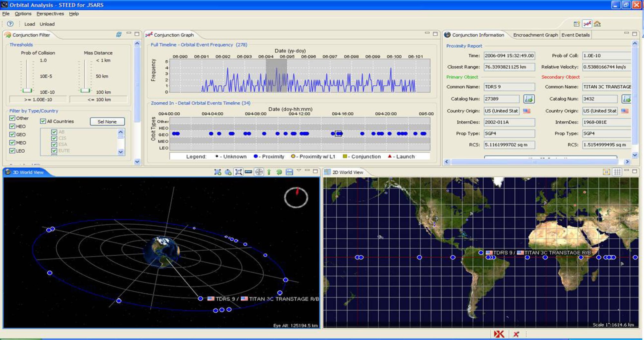Click the help question mark icon
This screenshot has width=644, height=340.
10,24
